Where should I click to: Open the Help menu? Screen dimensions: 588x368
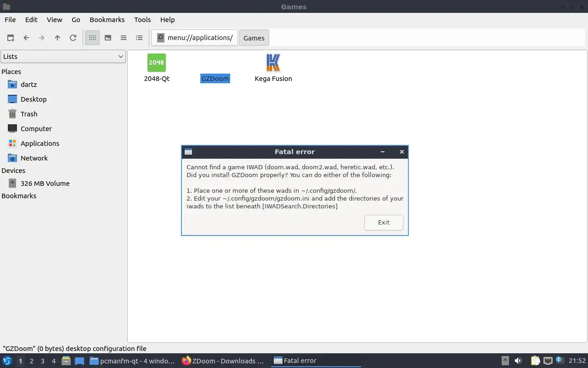pos(167,19)
